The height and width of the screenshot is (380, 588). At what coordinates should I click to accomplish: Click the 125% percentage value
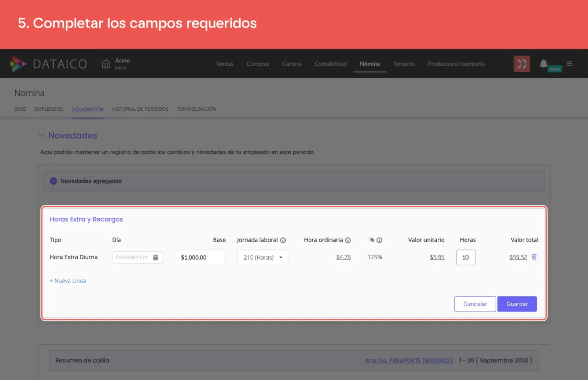375,257
